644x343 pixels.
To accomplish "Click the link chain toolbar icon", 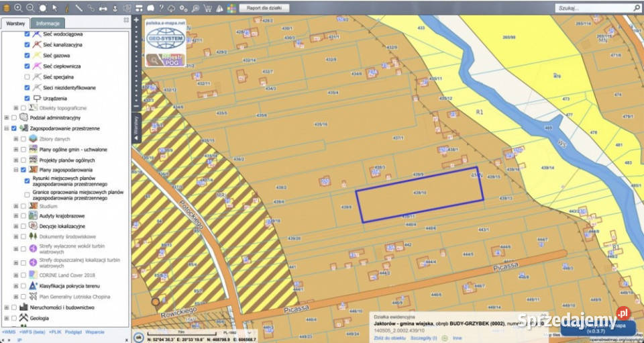I will point(91,8).
